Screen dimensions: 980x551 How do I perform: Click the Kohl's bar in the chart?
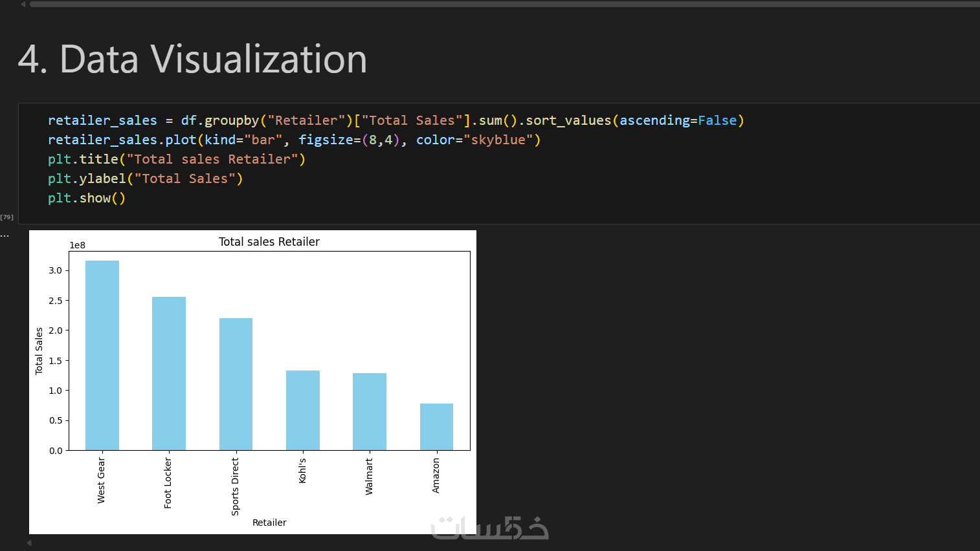click(303, 410)
